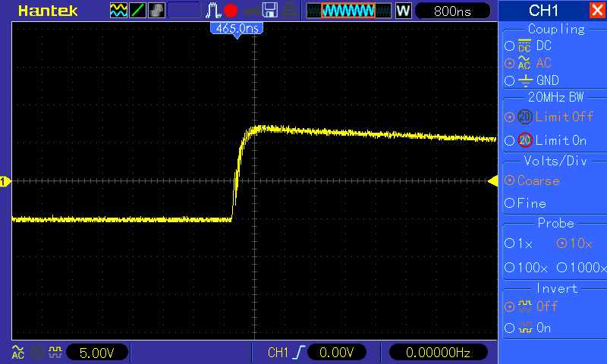Select GND coupling

point(532,80)
